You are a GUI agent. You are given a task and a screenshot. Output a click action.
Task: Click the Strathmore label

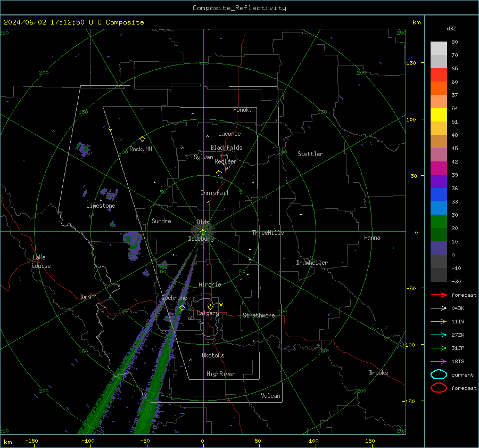pyautogui.click(x=259, y=315)
